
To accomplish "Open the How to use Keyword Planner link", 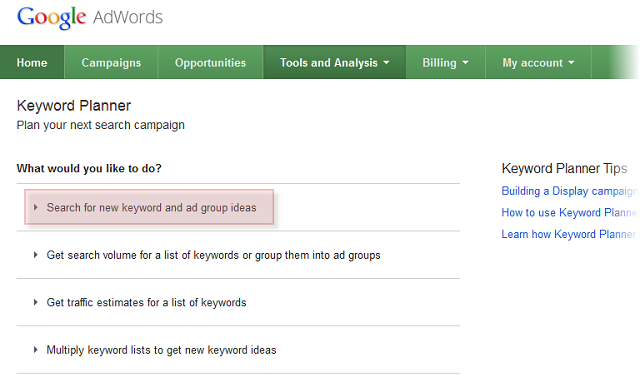I will tap(569, 213).
